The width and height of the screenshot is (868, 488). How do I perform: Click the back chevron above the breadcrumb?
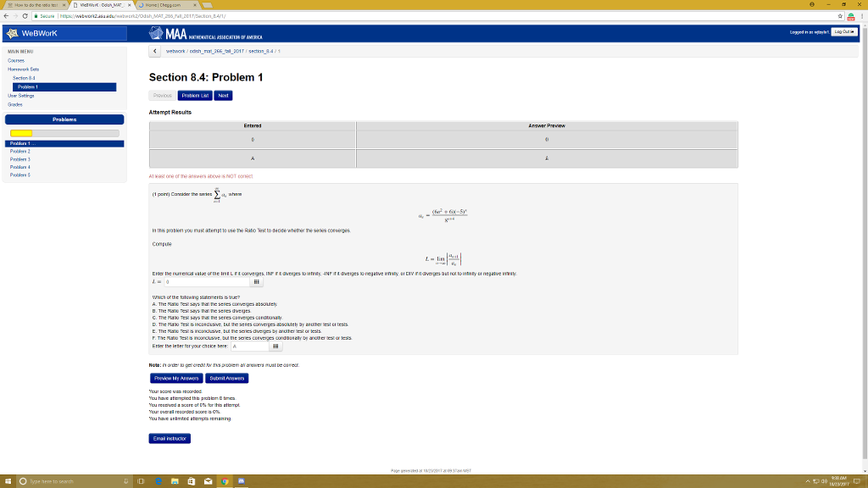(x=153, y=51)
